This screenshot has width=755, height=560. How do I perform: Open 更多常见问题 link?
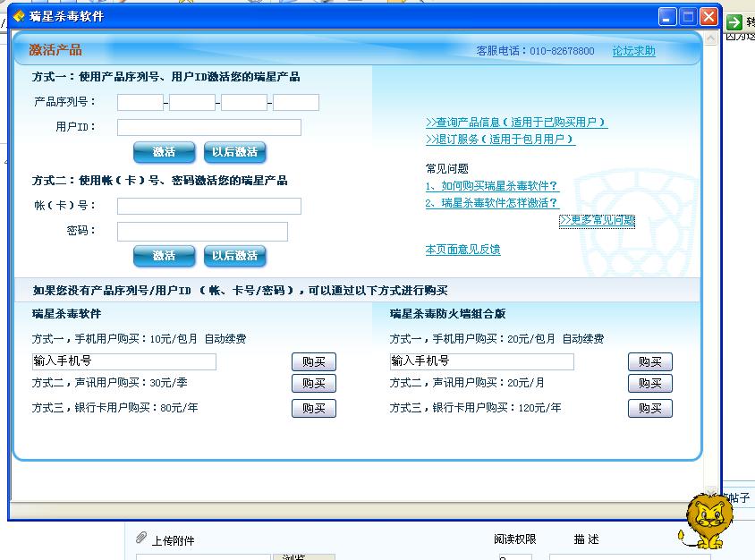click(x=597, y=221)
